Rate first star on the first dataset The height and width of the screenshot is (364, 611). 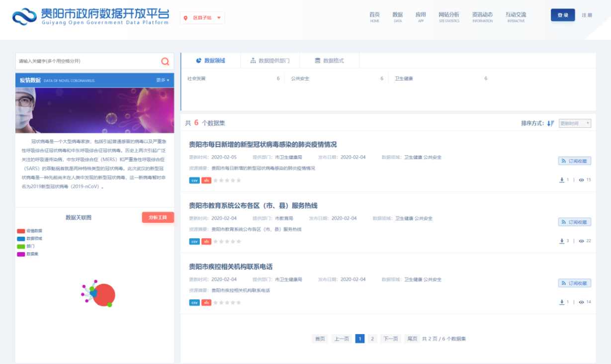215,180
